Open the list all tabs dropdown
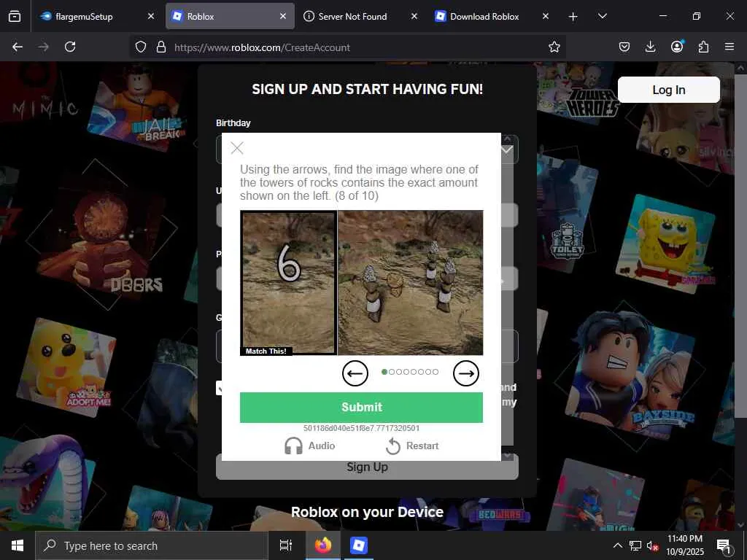747x560 pixels. coord(602,16)
